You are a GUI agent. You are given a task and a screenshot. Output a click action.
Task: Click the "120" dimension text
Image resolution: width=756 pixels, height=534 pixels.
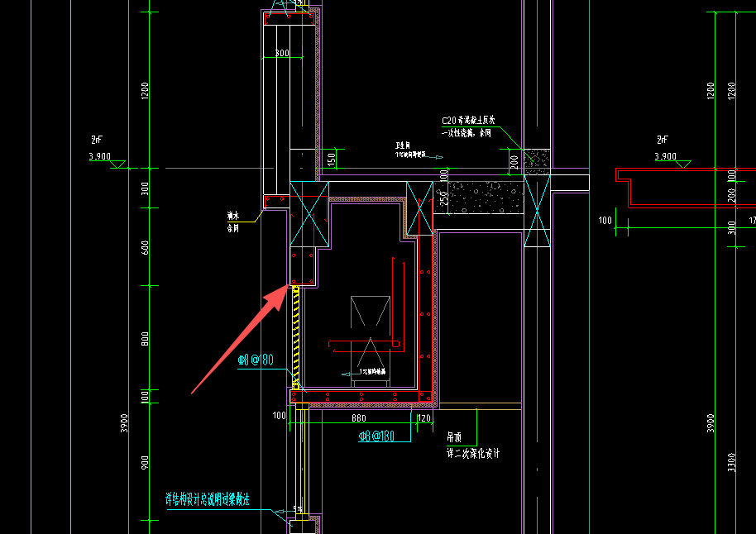point(423,417)
